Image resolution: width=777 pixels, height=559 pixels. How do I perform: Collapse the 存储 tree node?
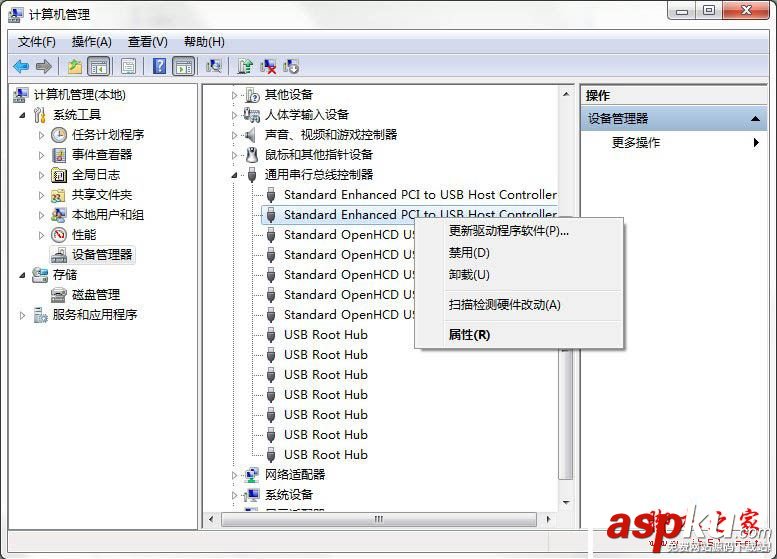22,275
